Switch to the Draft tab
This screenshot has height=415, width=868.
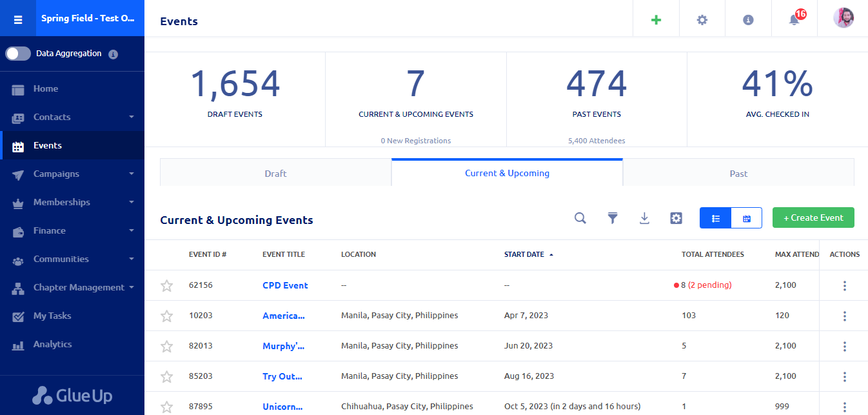pyautogui.click(x=275, y=173)
